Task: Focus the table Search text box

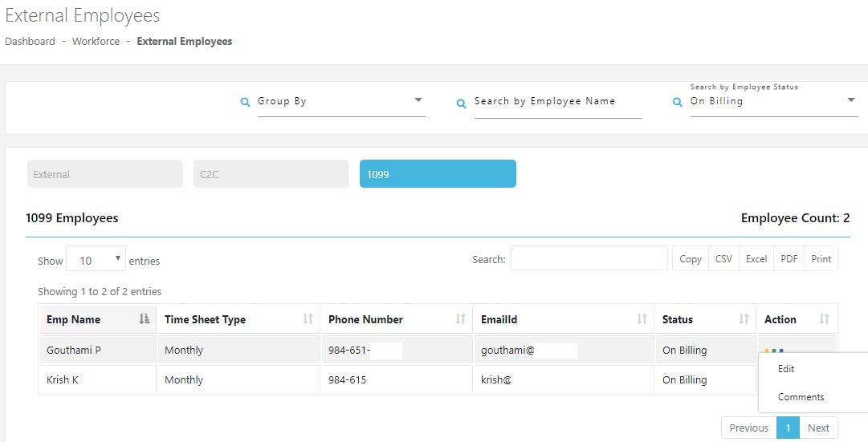Action: 589,258
